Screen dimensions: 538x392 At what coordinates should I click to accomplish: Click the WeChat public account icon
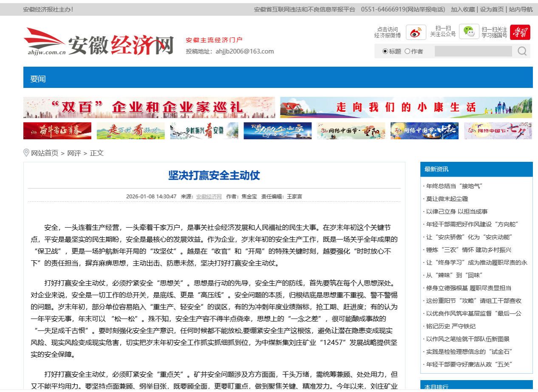point(469,32)
